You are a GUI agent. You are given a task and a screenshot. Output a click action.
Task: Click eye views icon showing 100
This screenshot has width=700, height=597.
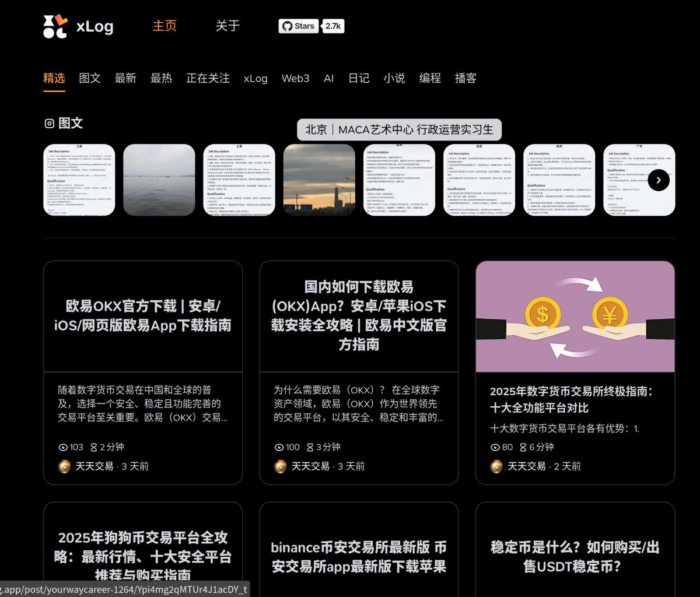click(279, 447)
